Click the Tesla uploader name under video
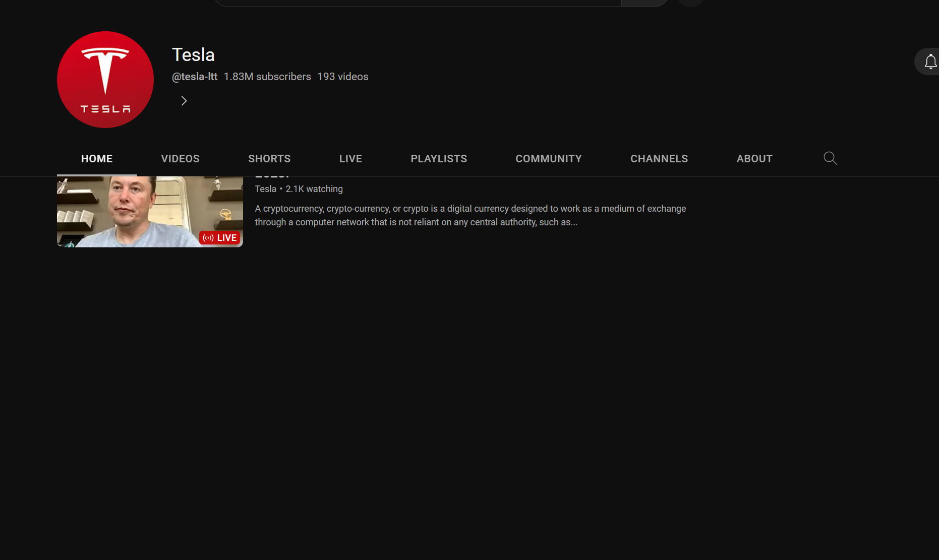 (x=265, y=189)
